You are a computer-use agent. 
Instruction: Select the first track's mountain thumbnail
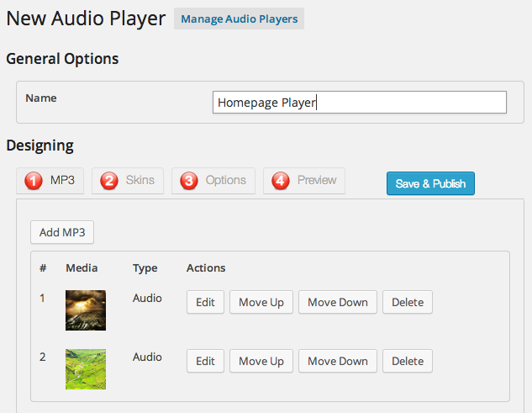86,310
